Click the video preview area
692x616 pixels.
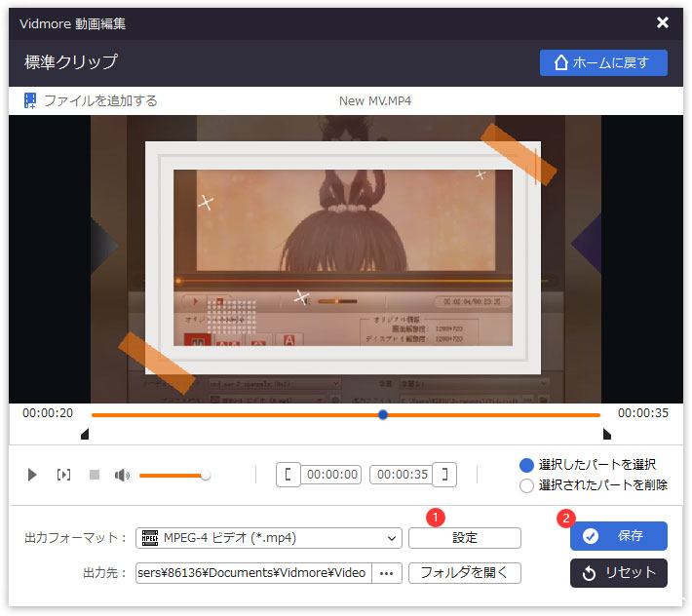(346, 259)
